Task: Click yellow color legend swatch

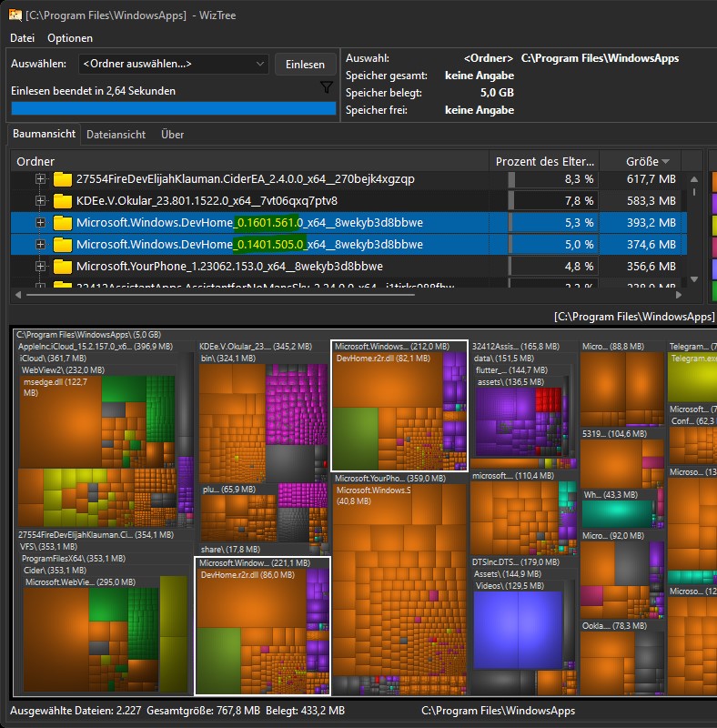Action: (x=714, y=226)
